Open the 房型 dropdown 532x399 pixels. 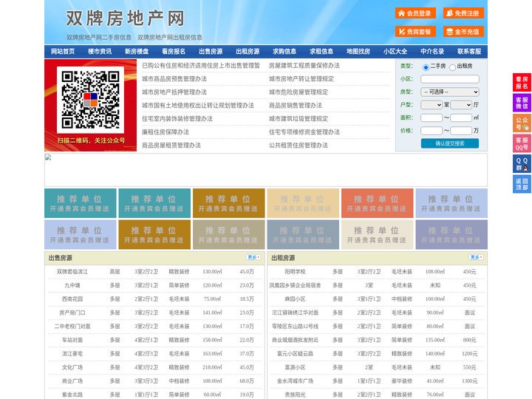[450, 92]
